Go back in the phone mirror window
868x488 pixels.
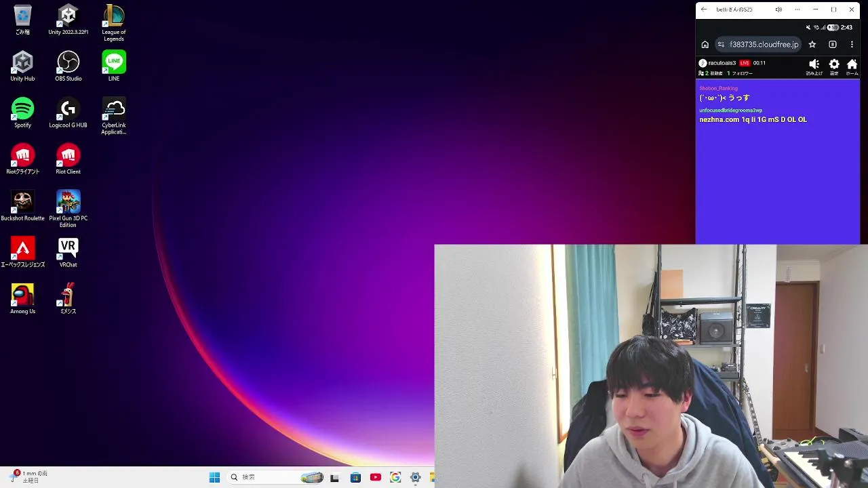(704, 9)
